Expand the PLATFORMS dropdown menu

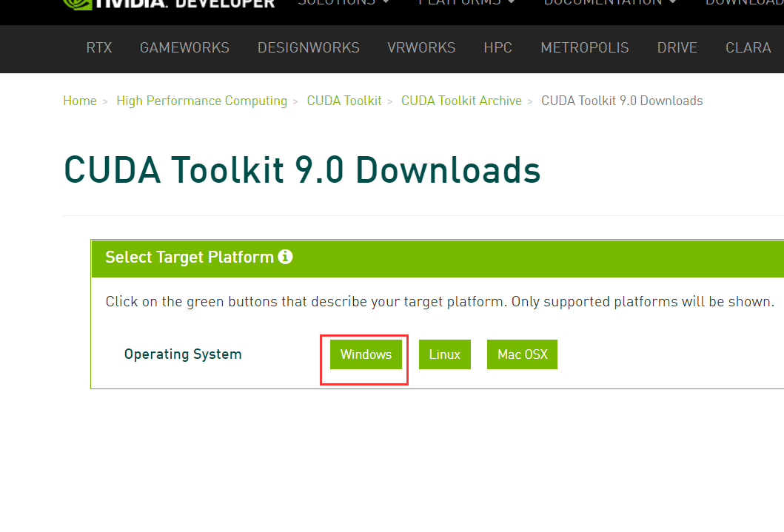461,4
